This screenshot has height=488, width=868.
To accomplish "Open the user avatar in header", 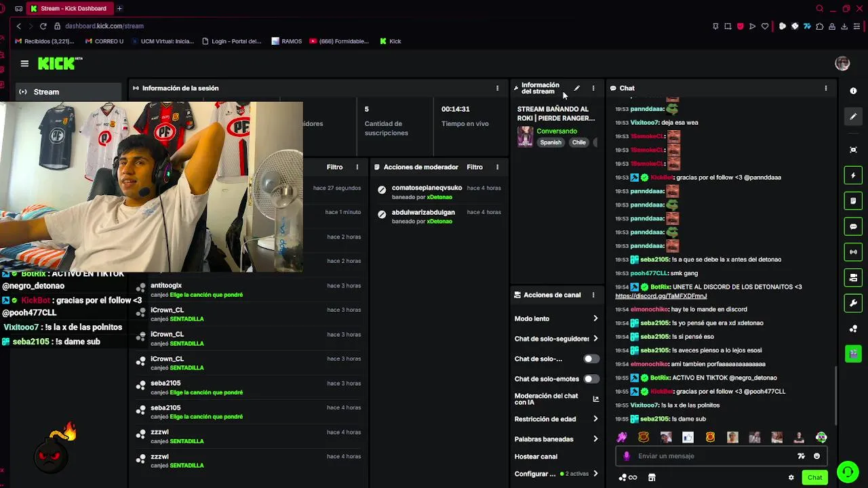I will pyautogui.click(x=842, y=64).
